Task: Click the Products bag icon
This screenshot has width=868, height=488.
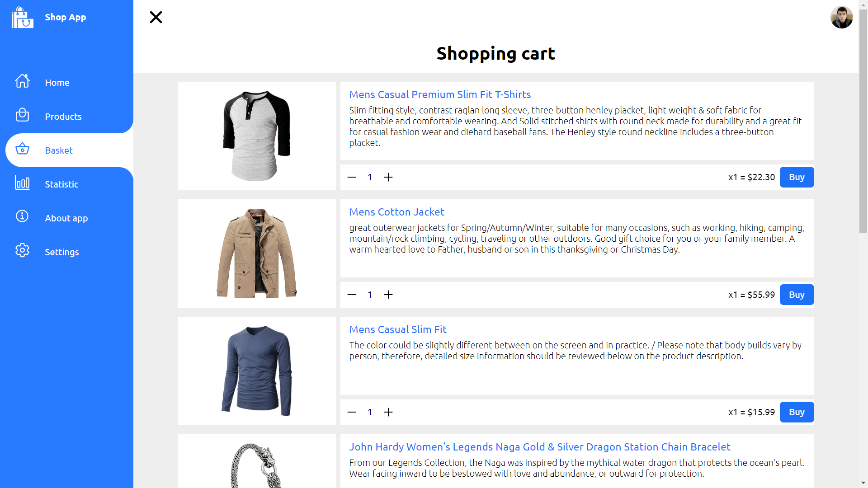Action: coord(22,115)
